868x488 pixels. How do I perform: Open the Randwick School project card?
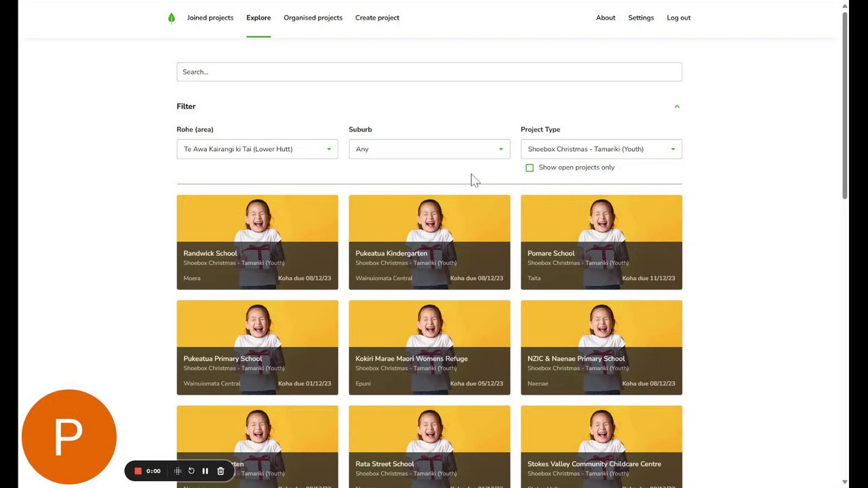point(257,242)
